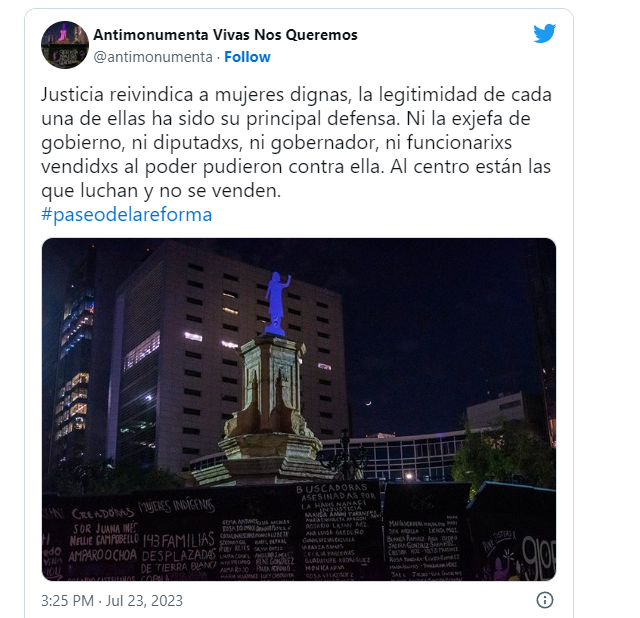Image resolution: width=640 pixels, height=618 pixels.
Task: Click the blue statue in the photo
Action: (x=278, y=304)
